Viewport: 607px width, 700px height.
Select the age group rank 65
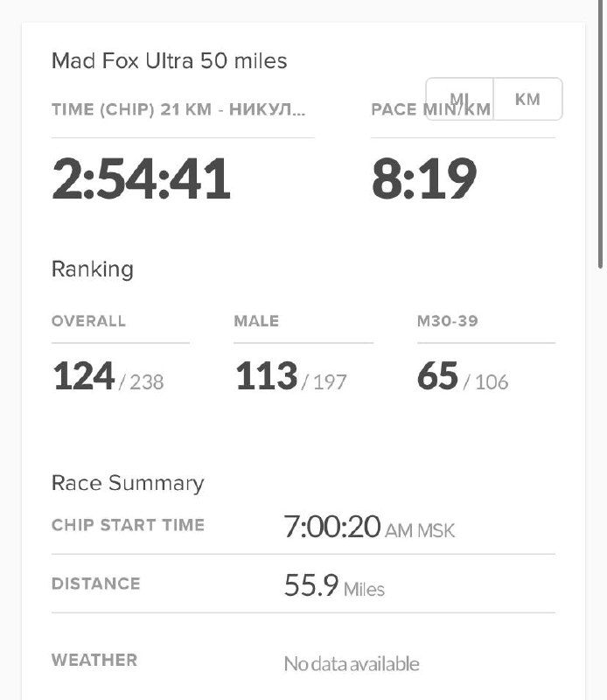438,376
